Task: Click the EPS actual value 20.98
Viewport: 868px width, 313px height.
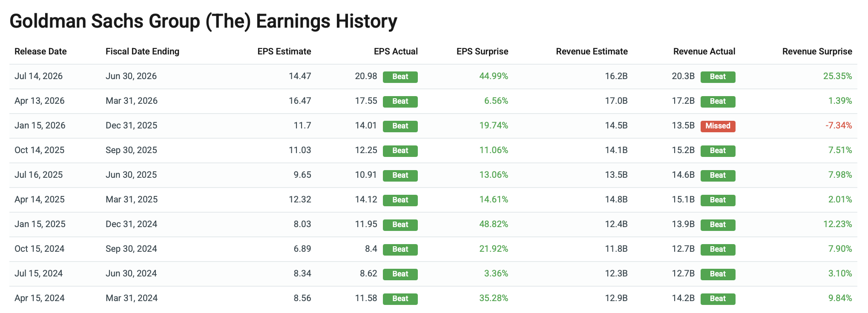Action: 366,76
